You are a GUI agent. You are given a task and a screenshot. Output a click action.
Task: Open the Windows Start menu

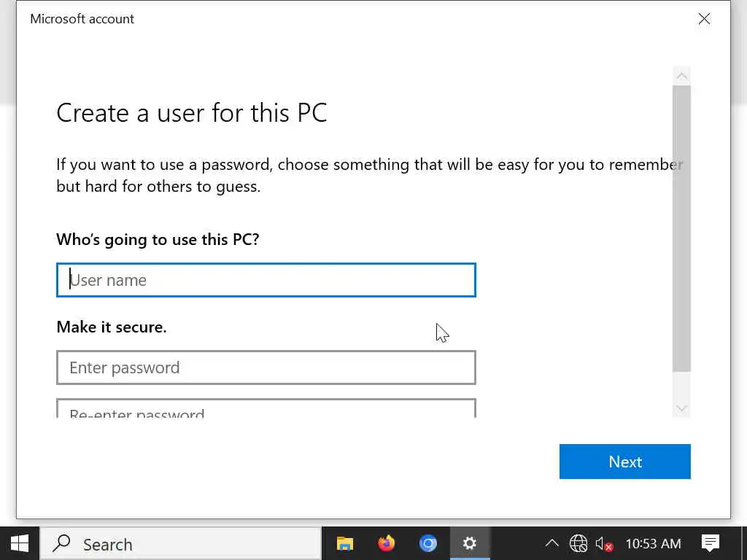click(20, 543)
